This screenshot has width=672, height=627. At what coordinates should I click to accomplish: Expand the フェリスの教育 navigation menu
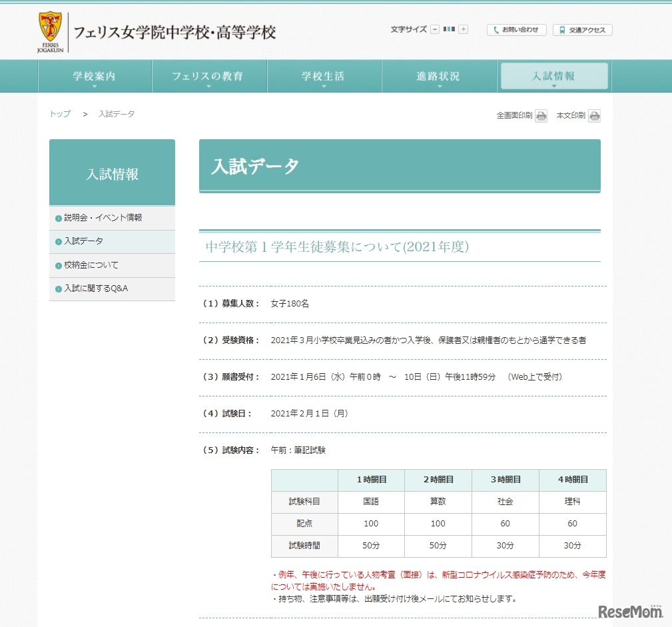click(x=208, y=77)
